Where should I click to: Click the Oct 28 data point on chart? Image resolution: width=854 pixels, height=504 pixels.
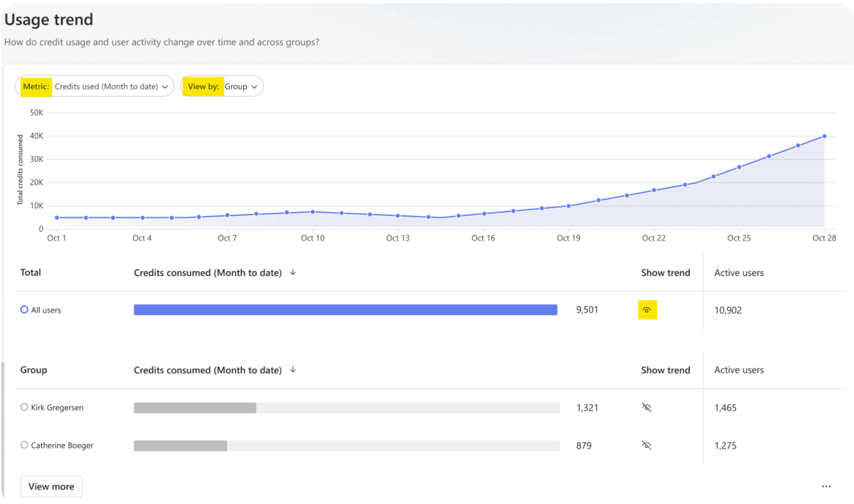click(825, 136)
